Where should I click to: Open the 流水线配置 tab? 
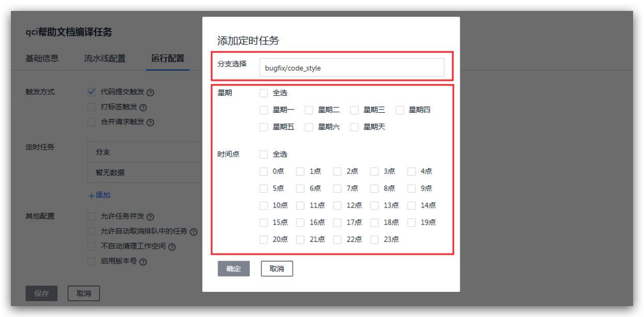coord(104,58)
